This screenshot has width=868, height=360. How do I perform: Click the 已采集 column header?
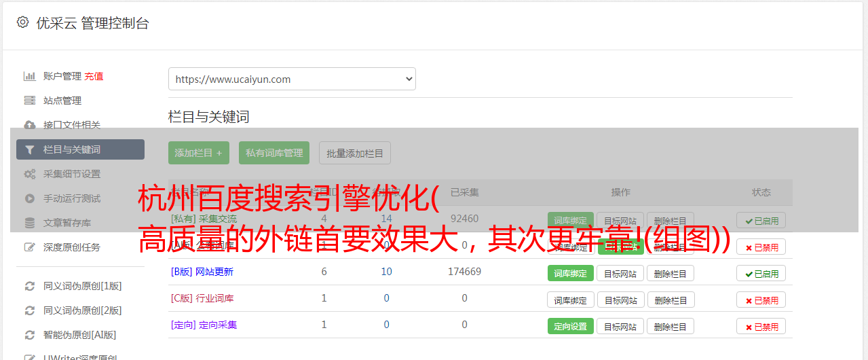coord(464,192)
